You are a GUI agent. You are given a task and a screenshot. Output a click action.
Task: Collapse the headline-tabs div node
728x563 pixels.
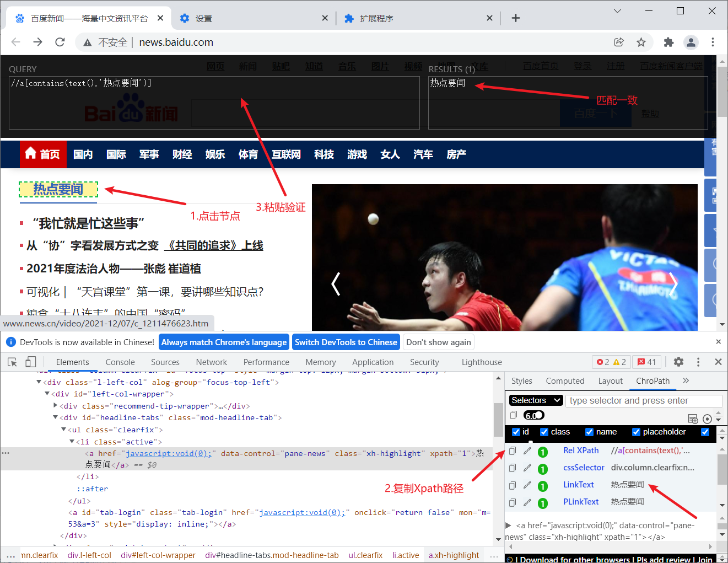click(55, 417)
